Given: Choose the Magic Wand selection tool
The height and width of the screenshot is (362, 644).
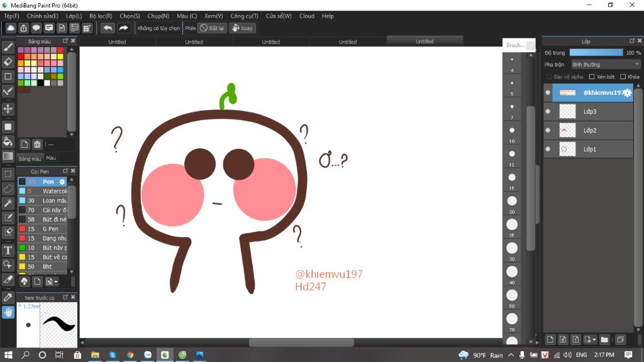Looking at the screenshot, I should (x=8, y=203).
